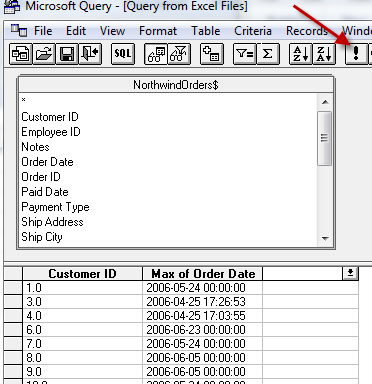Viewport: 372px width, 384px height.
Task: Open the Records menu
Action: pyautogui.click(x=307, y=31)
